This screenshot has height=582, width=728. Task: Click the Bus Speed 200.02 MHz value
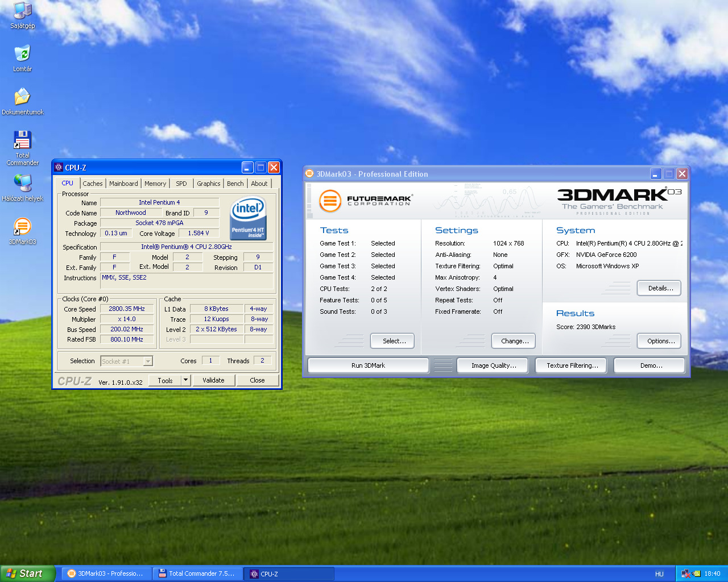coord(127,329)
